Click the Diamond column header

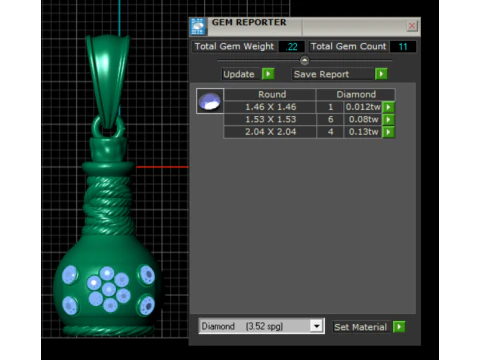356,94
